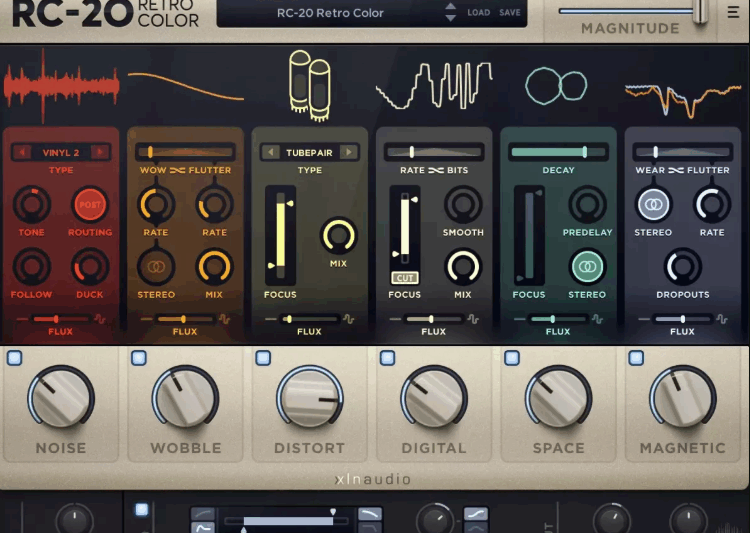Click the large NOISE amount knob

61,397
